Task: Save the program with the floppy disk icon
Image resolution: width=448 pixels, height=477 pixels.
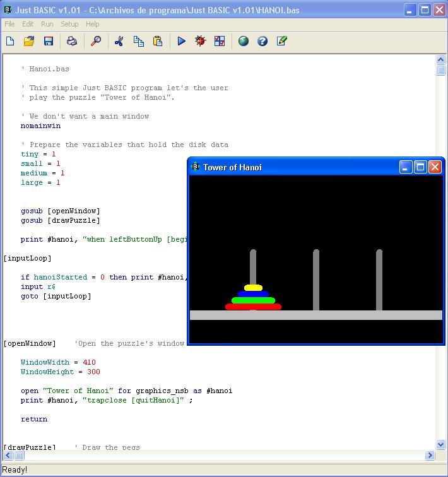Action: pos(49,41)
